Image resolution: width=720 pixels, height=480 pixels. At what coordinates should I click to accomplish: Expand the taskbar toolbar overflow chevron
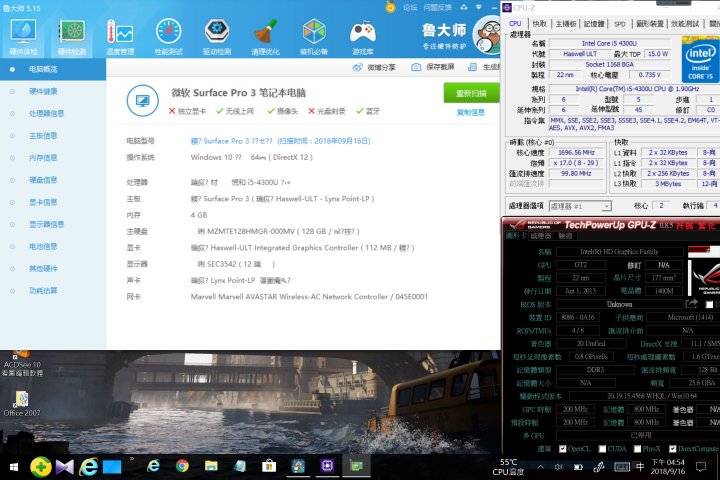tap(132, 458)
